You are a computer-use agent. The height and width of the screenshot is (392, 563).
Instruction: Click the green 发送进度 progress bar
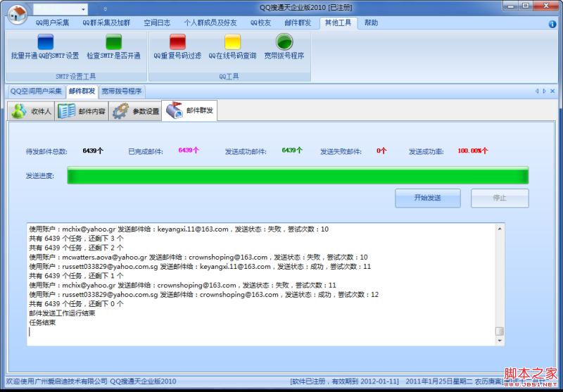pos(297,176)
